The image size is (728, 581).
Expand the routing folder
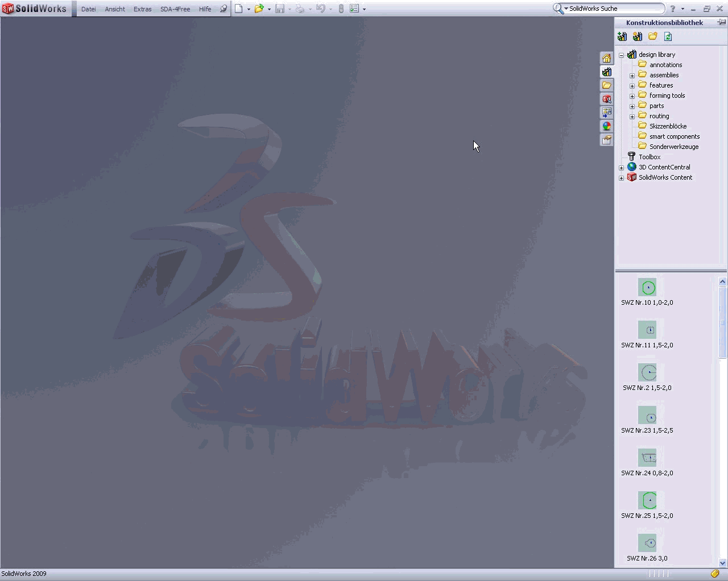point(632,117)
